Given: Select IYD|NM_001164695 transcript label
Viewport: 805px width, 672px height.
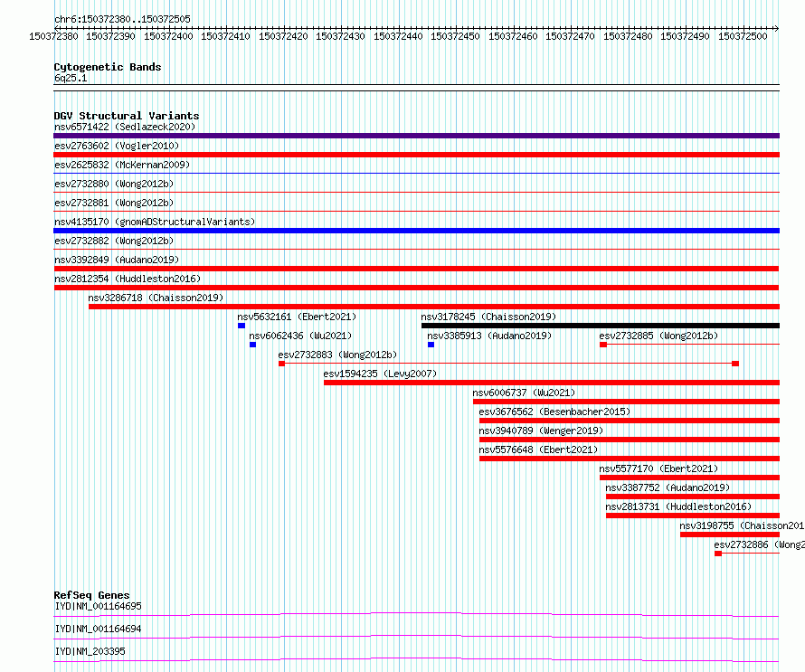Looking at the screenshot, I should click(98, 606).
